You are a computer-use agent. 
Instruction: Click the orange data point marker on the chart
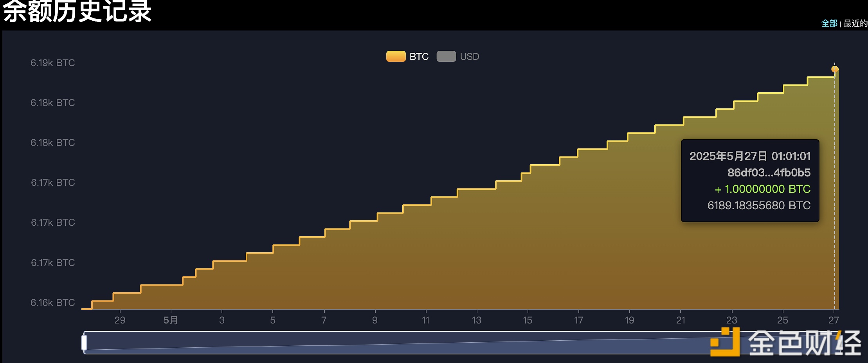[x=834, y=69]
